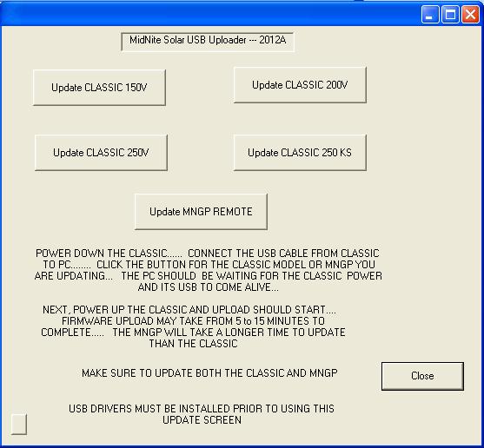
Task: Click the small unlabeled button at bottom-left
Action: coord(19,425)
